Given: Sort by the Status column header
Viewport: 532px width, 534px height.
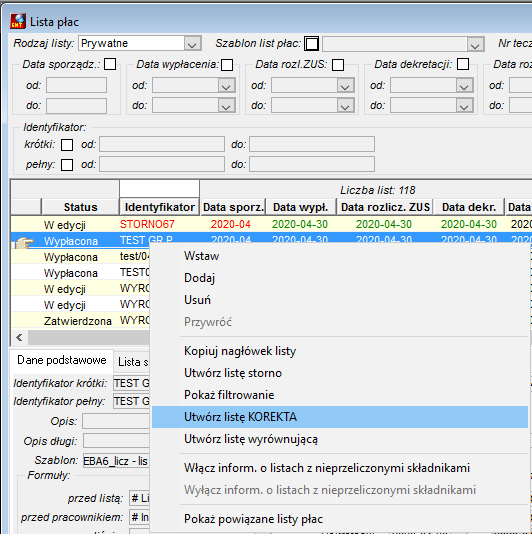Looking at the screenshot, I should [80, 207].
